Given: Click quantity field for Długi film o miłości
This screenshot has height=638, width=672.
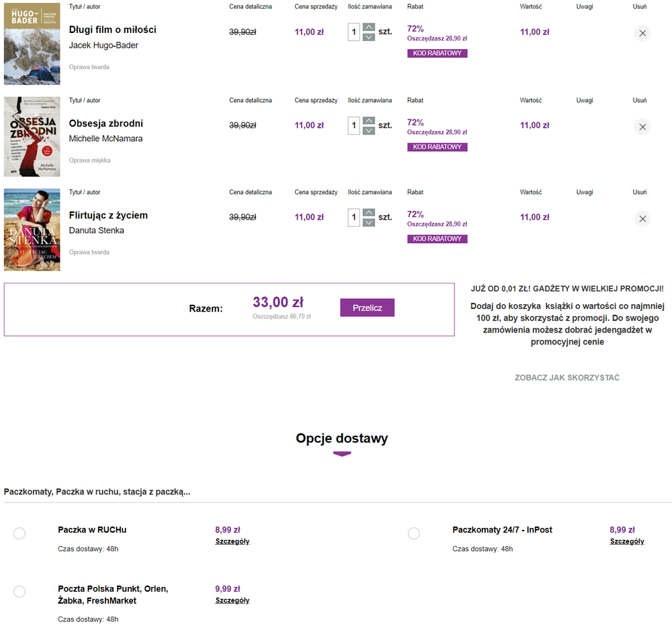Looking at the screenshot, I should [x=353, y=32].
